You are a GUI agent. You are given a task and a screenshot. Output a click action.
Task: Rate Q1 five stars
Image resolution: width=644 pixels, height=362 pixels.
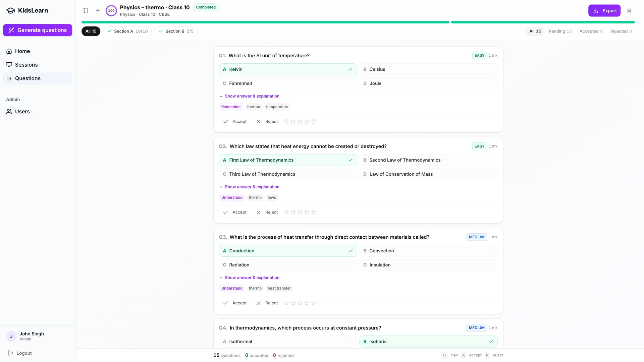tap(314, 122)
